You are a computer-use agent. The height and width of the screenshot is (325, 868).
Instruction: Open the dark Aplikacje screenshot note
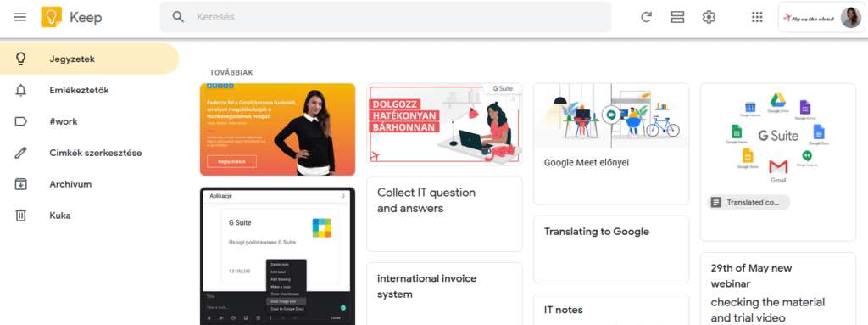(x=277, y=256)
